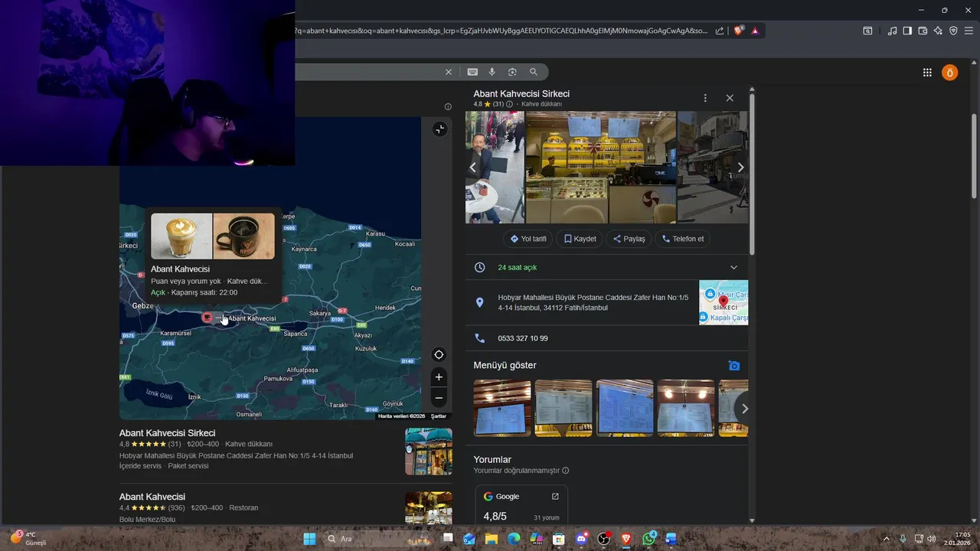The image size is (980, 551).
Task: Open Discord from the taskbar
Action: pos(582,539)
